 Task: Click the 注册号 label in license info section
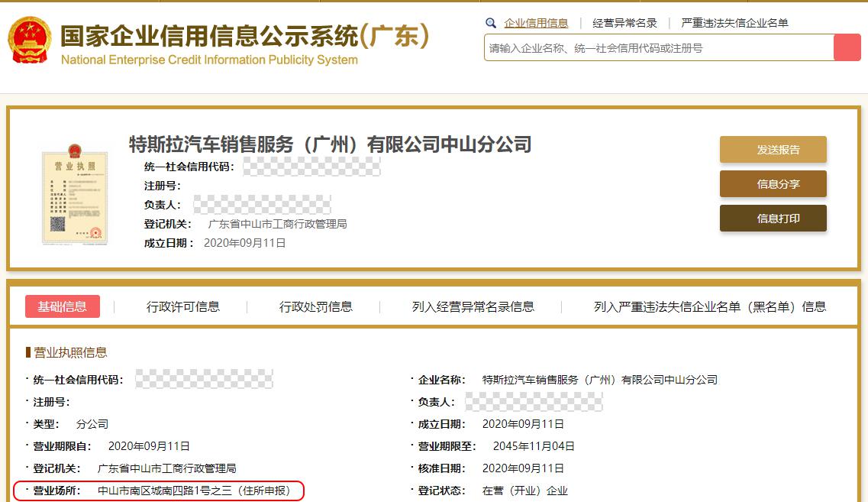pos(51,402)
